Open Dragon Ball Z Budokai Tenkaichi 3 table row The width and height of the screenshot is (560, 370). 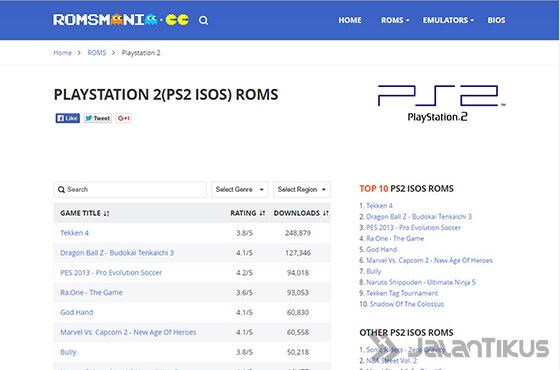tap(117, 253)
